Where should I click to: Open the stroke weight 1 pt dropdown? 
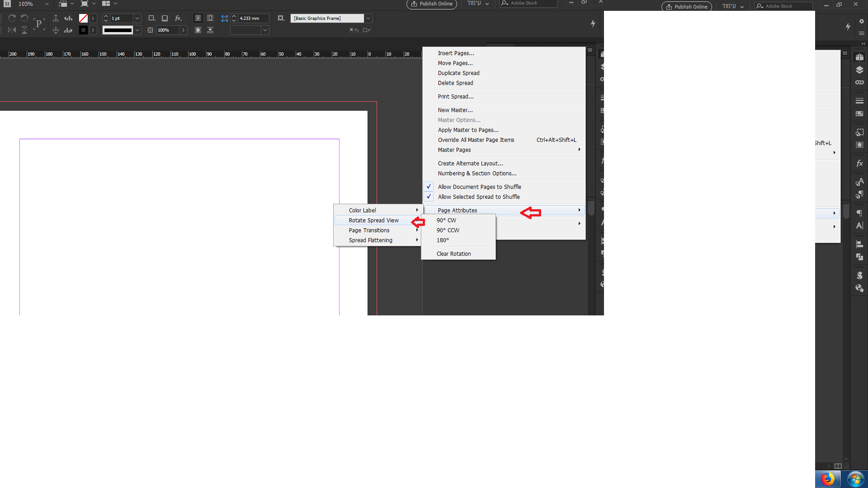137,19
